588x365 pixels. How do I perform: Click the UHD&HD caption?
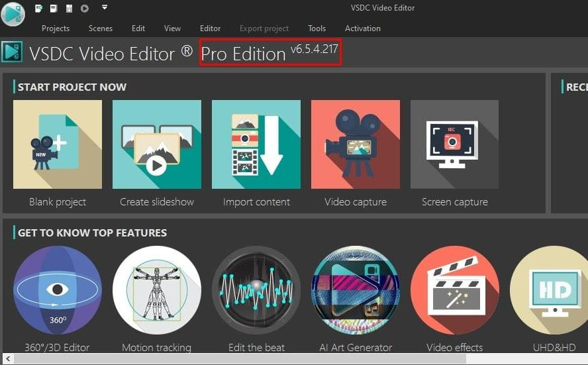[x=554, y=347]
